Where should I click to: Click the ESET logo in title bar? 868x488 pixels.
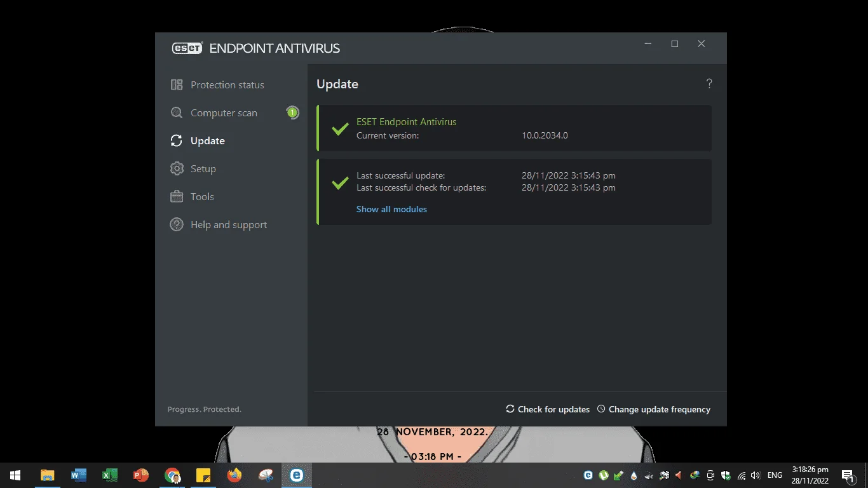point(187,48)
